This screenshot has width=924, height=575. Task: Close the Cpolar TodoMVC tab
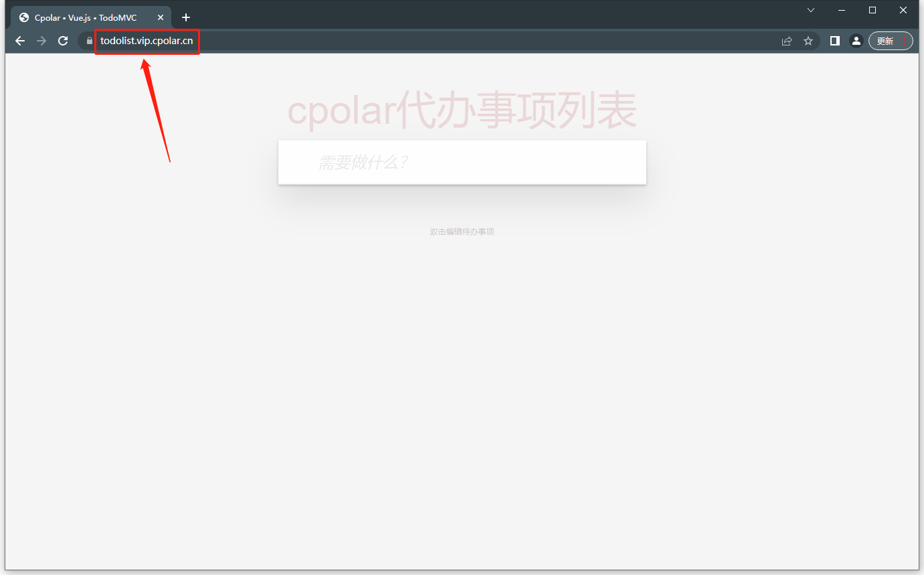click(160, 17)
